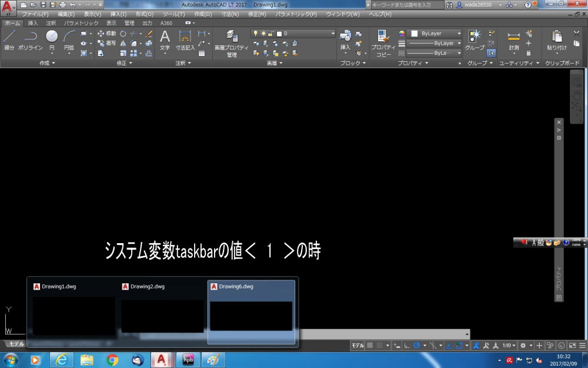Select the Drawing6.dwg preview thumbnail
The image size is (588, 368).
(x=251, y=311)
